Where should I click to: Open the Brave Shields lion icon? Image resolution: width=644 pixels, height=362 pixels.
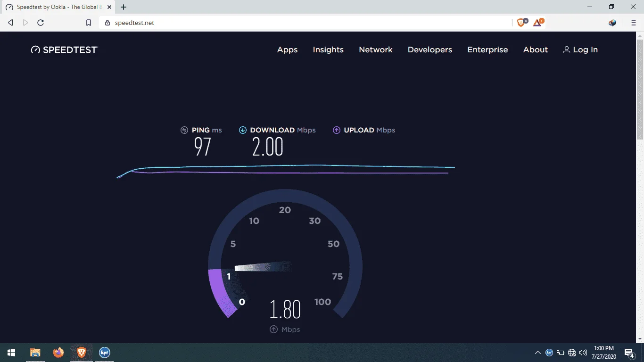click(522, 22)
